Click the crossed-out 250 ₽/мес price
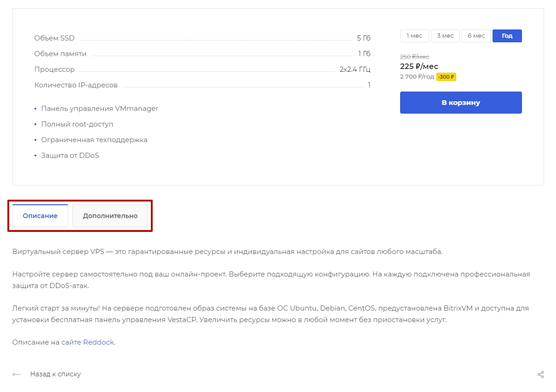Viewport: 556px width, 392px height. click(x=414, y=57)
